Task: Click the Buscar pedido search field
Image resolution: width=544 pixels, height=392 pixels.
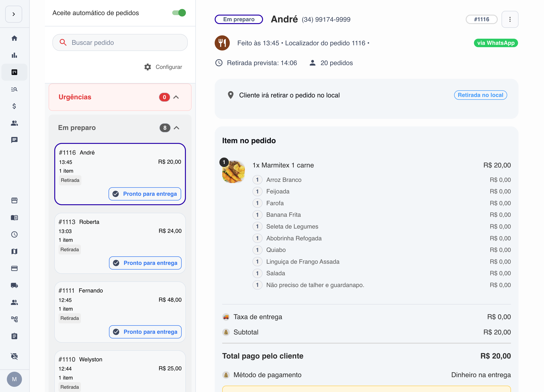Action: 120,42
